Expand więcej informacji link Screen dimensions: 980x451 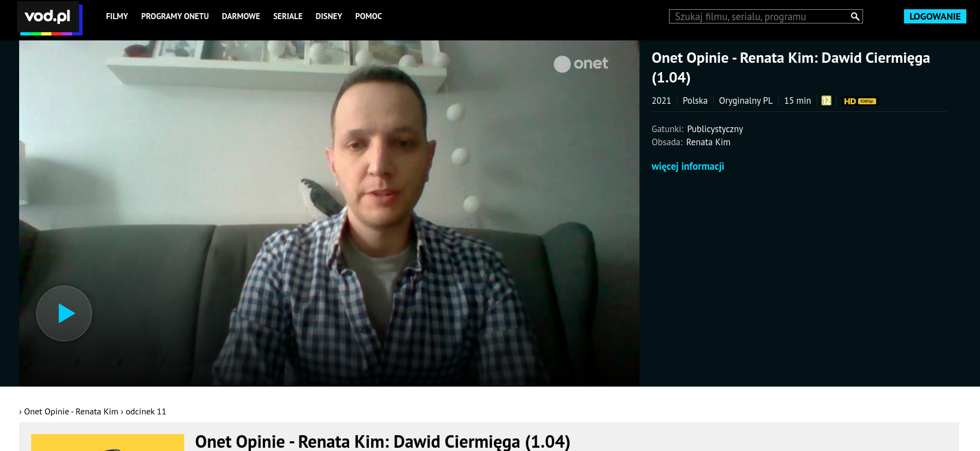[688, 167]
